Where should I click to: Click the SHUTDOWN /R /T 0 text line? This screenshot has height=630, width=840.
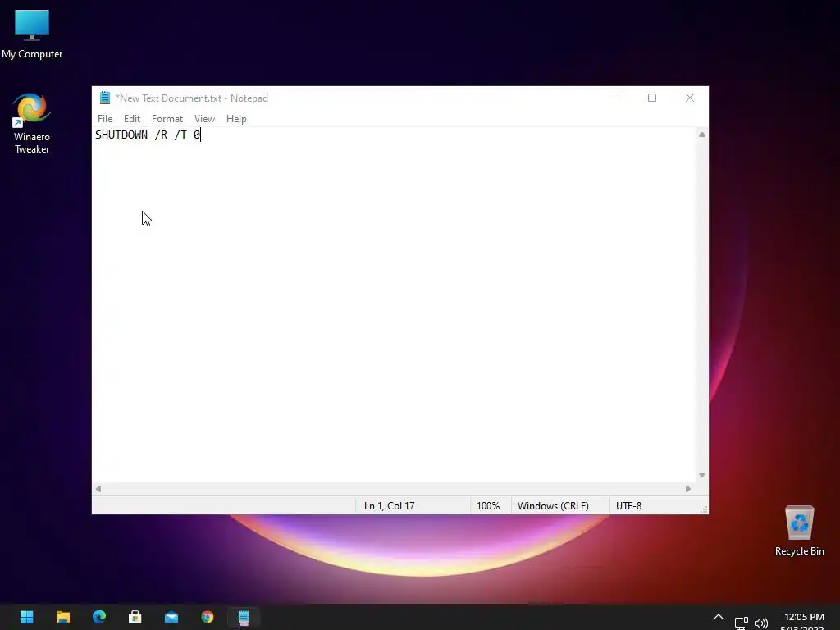coord(148,135)
